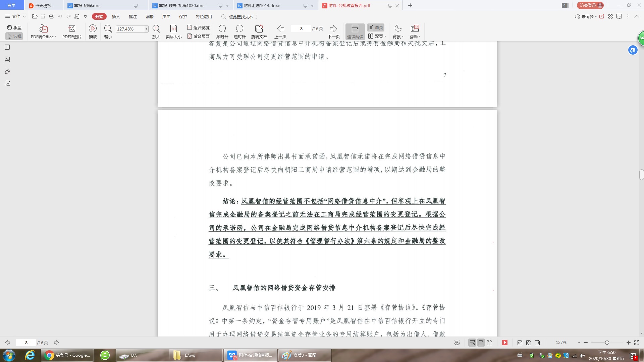Viewport: 644px width, 362px height.
Task: Open the find-text options dots
Action: (x=256, y=17)
